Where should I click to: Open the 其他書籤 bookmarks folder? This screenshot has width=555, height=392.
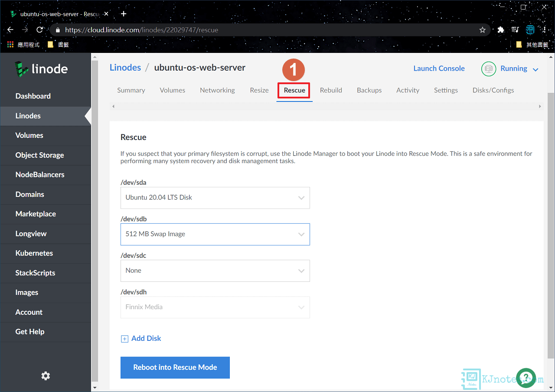532,44
